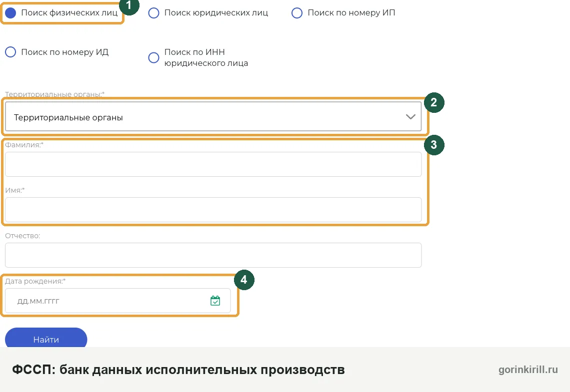Viewport: 570px width, 392px height.
Task: Focus the 'Отчество' input field
Action: coord(213,255)
